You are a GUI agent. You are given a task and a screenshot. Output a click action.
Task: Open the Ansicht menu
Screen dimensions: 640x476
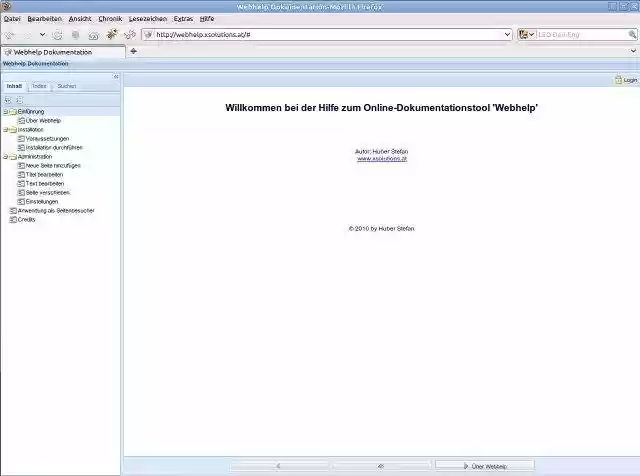coord(80,19)
